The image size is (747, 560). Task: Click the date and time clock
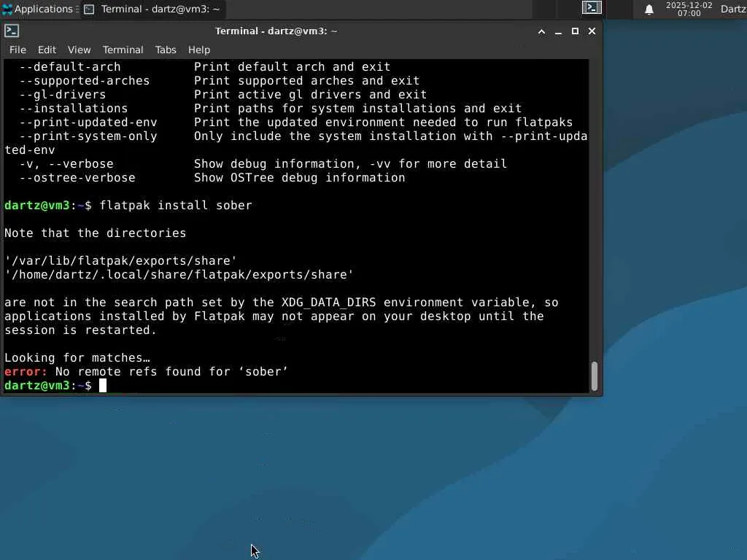pyautogui.click(x=689, y=9)
